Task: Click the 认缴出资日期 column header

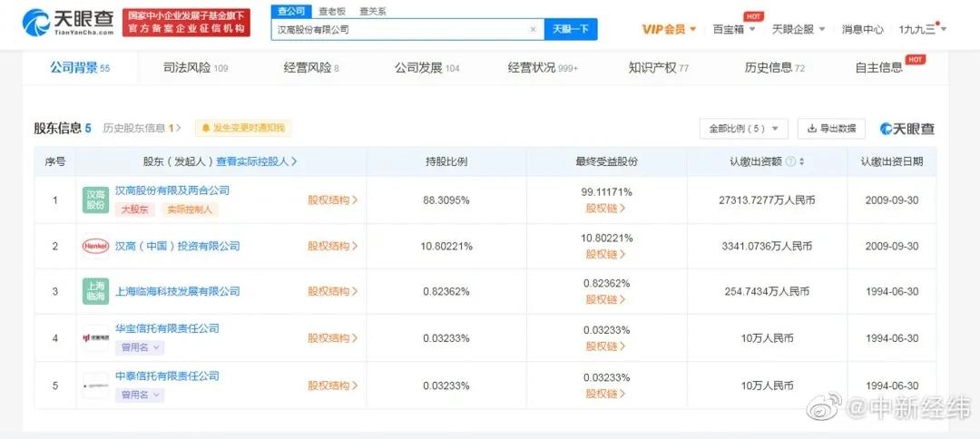Action: click(x=892, y=161)
